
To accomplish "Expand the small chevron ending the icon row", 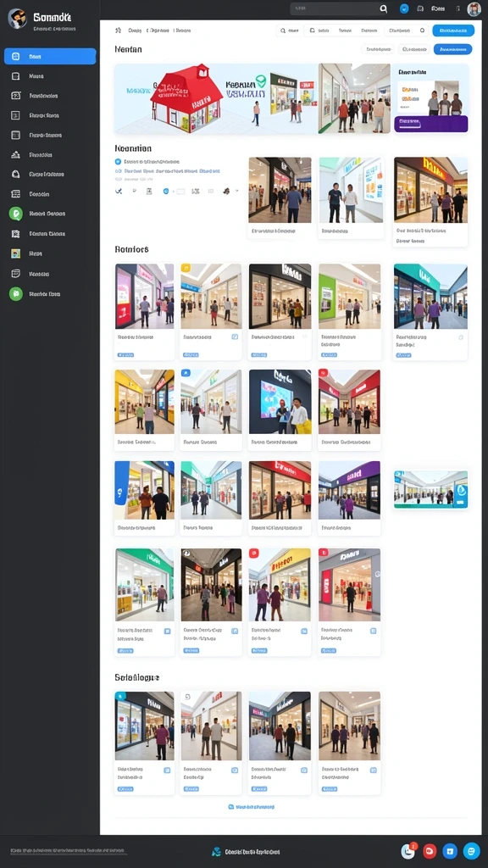I will [x=237, y=191].
